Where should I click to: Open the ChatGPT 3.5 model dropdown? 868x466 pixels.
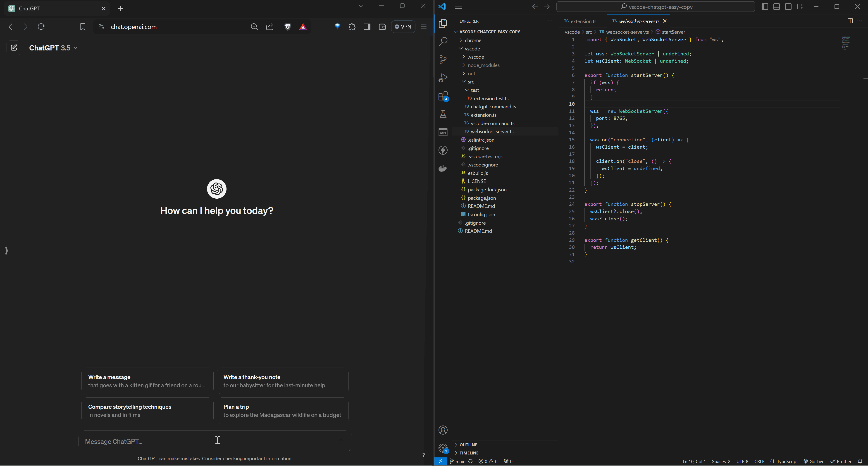(53, 48)
